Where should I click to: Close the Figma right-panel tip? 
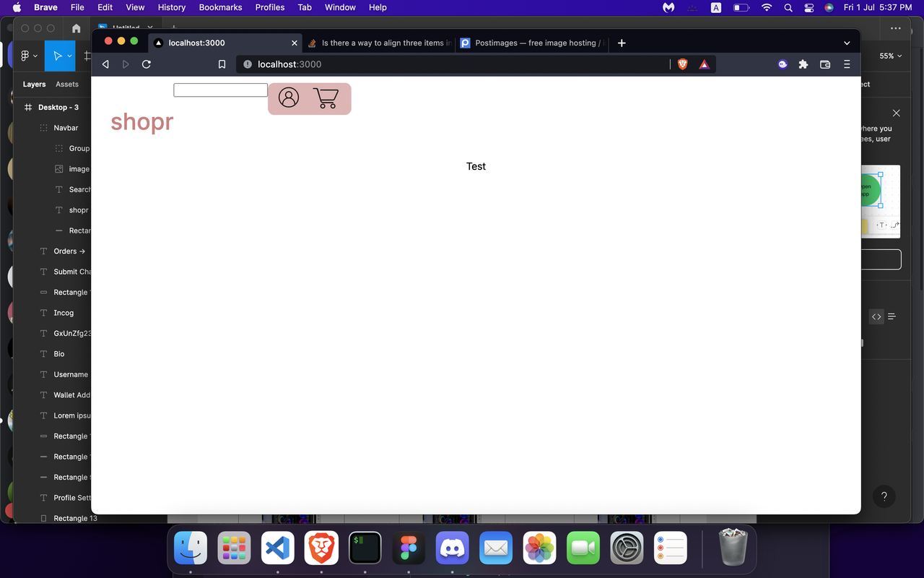tap(896, 113)
